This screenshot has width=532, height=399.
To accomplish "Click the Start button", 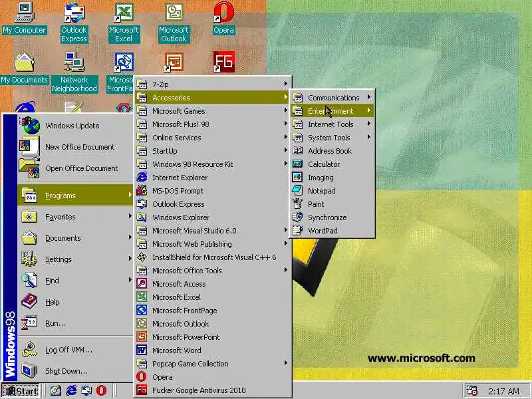I will [21, 391].
